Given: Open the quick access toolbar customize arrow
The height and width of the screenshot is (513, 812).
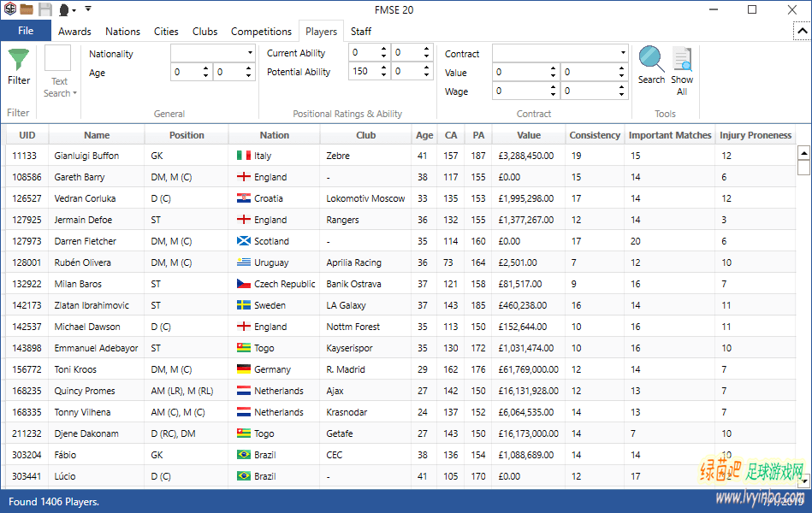Looking at the screenshot, I should pos(88,9).
